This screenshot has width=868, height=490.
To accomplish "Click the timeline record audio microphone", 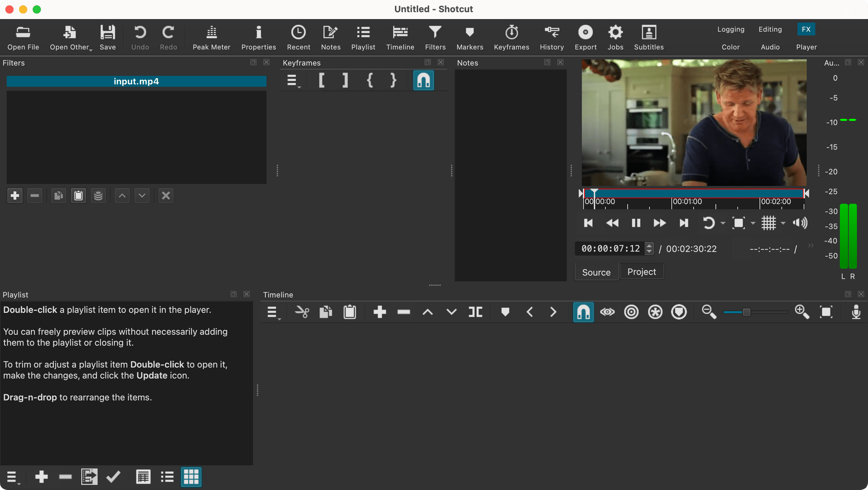I will point(856,312).
